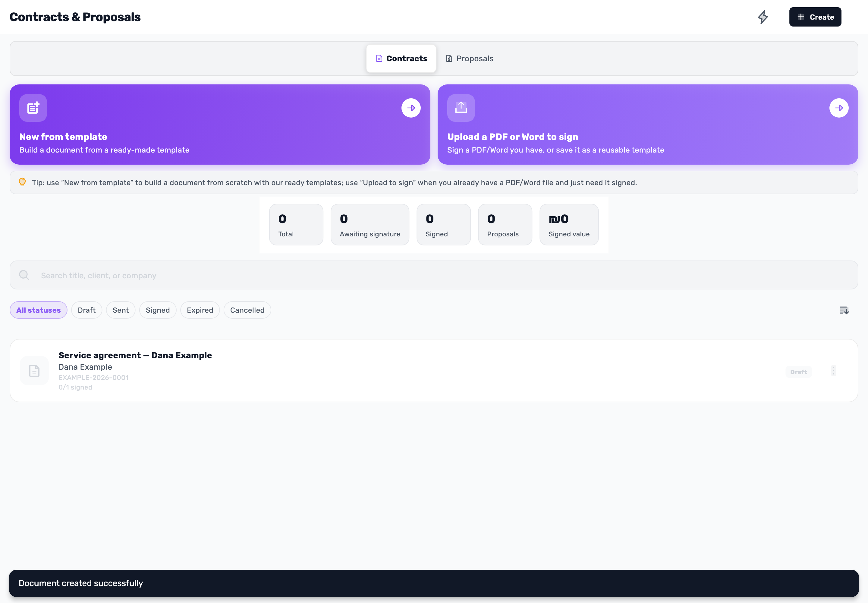Click the document icon of Service agreement row
Image resolution: width=868 pixels, height=603 pixels.
(34, 371)
